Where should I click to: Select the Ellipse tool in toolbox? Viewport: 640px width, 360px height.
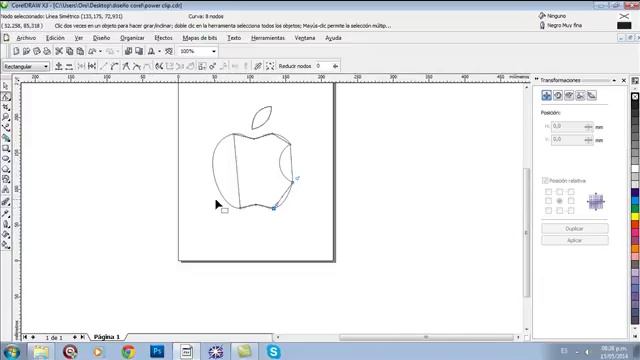pos(6,159)
